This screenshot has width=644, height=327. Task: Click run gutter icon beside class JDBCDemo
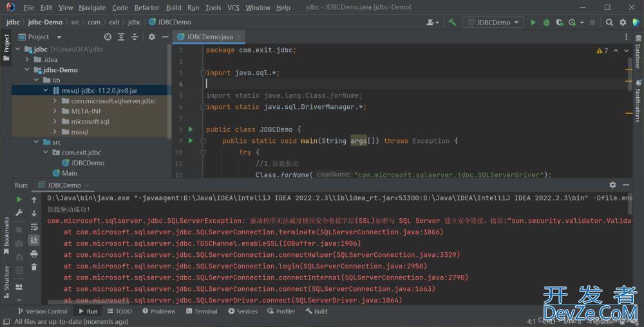191,129
